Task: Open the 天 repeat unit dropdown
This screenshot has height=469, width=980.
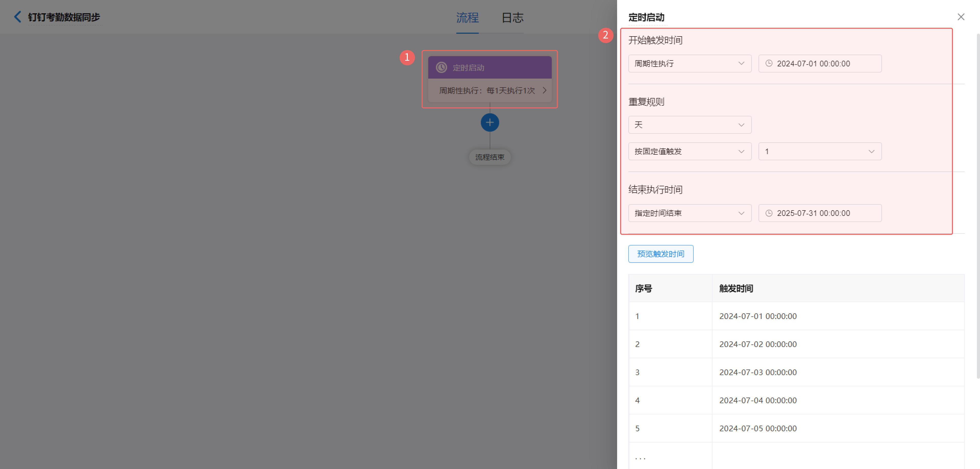Action: 690,125
